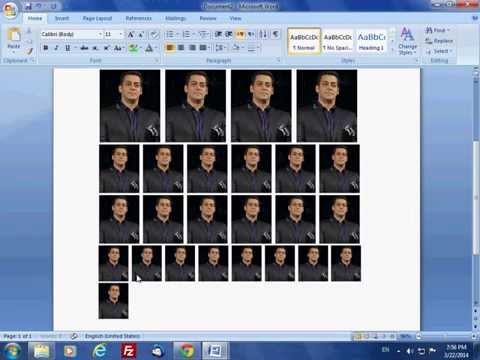Increase the paragraph indent
This screenshot has height=360, width=480.
(229, 34)
